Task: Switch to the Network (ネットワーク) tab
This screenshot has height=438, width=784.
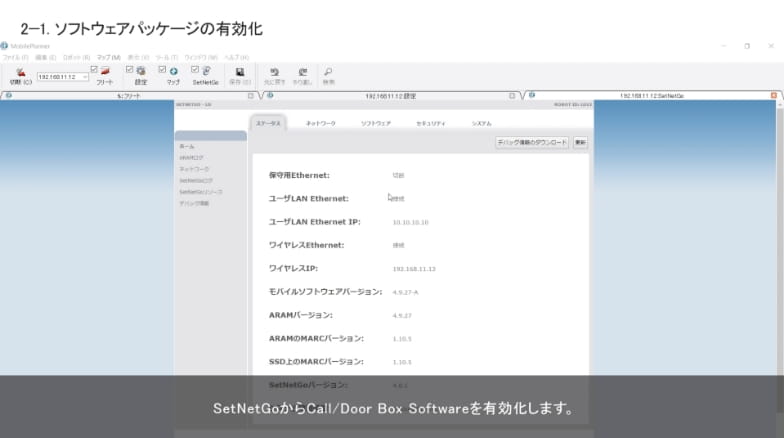Action: point(320,123)
